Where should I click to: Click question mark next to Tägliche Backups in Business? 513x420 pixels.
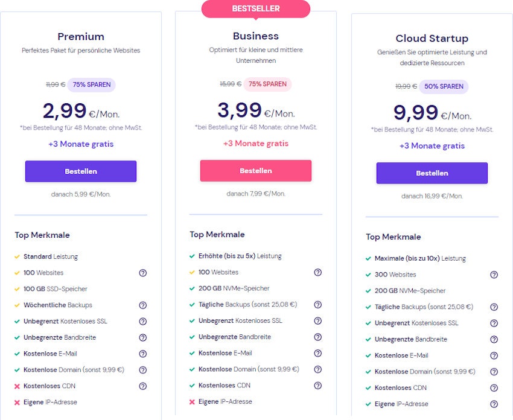click(x=318, y=305)
